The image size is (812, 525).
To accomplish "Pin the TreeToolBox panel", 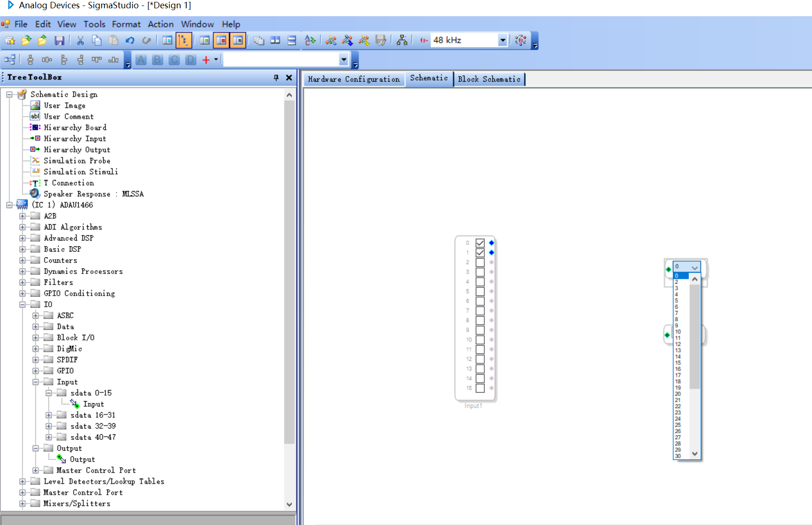I will click(x=276, y=77).
